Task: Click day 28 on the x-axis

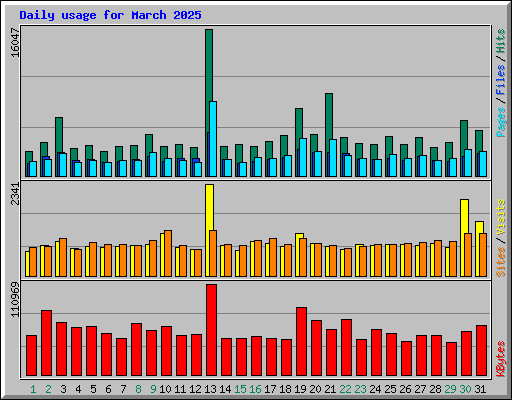Action: [x=435, y=389]
